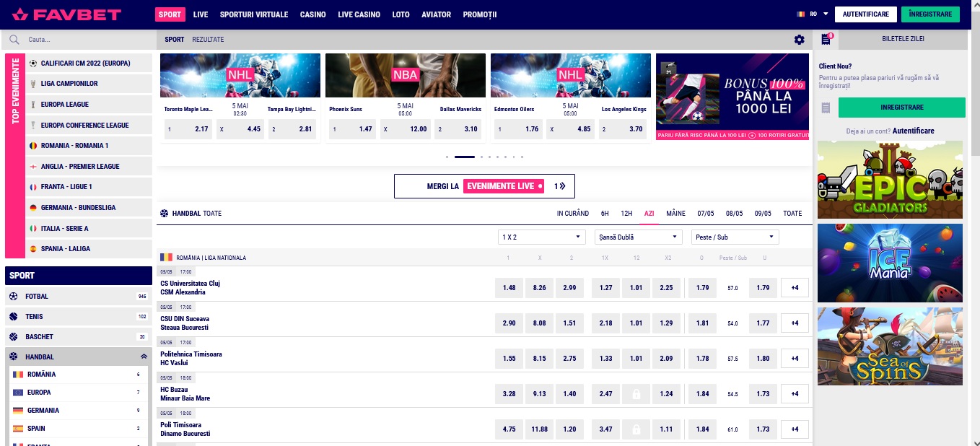Open Sporturi Virtuale menu item
The image size is (980, 446).
coord(254,14)
